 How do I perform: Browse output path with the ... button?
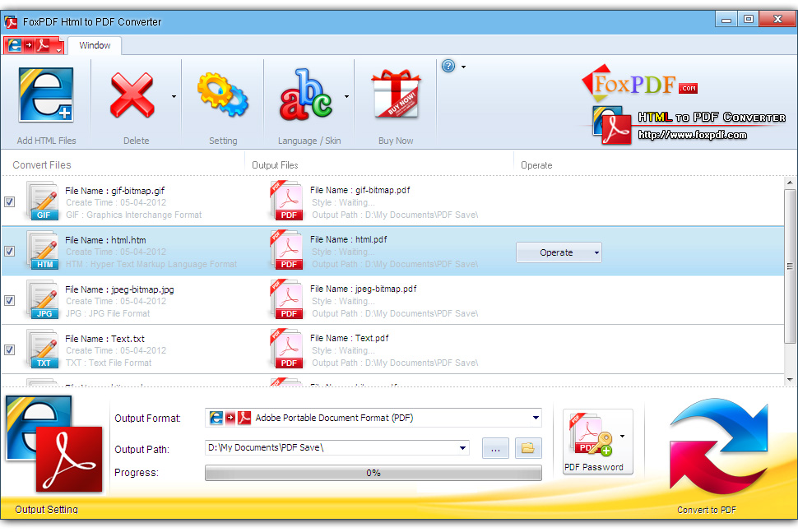click(495, 448)
